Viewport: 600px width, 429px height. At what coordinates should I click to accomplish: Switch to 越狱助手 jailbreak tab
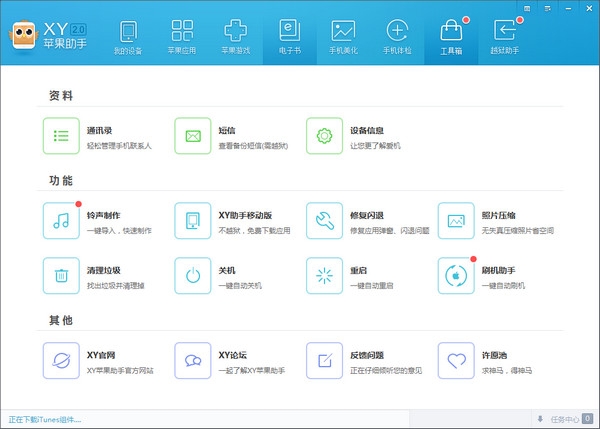pos(505,38)
